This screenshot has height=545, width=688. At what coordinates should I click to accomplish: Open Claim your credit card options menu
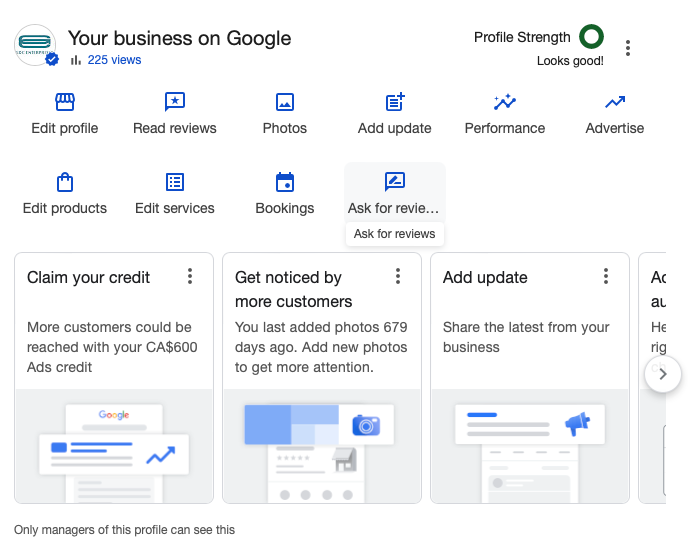click(x=190, y=276)
